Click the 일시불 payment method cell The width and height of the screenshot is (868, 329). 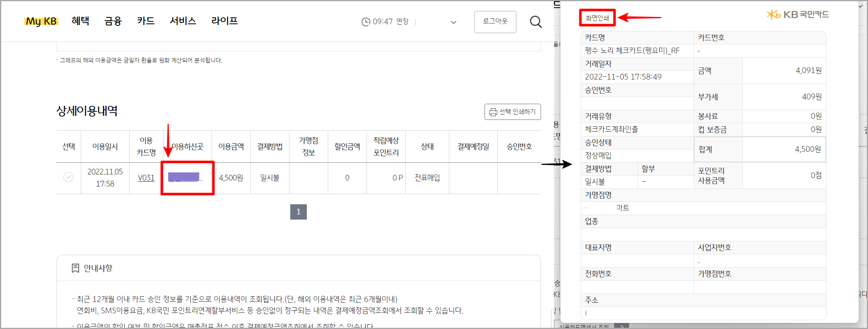(270, 178)
